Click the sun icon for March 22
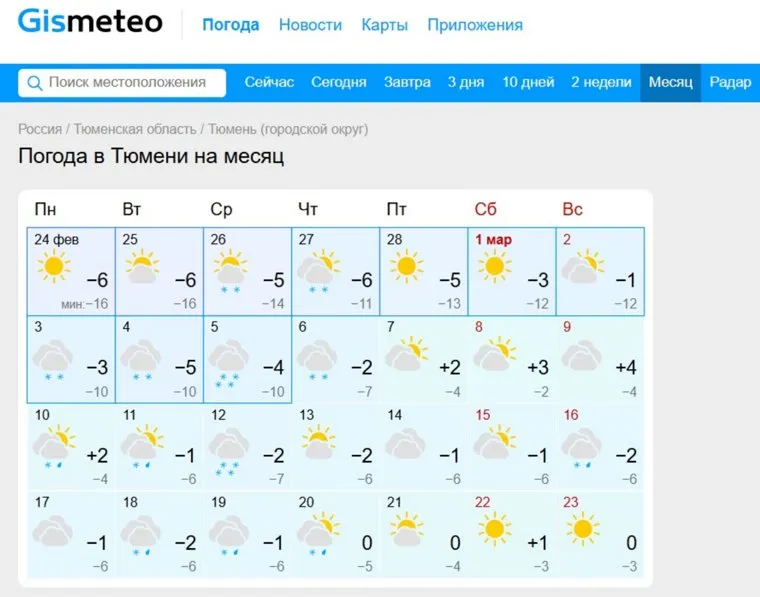 [x=493, y=527]
